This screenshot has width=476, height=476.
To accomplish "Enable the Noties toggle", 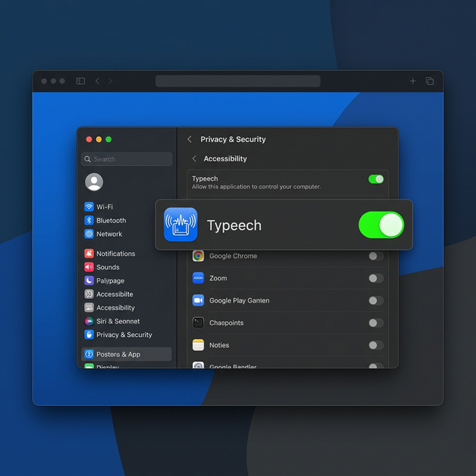I will point(376,345).
